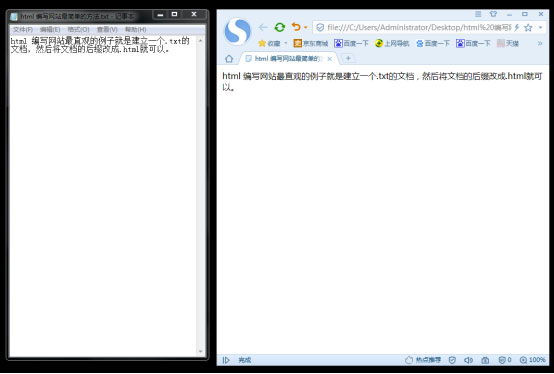The image size is (554, 374).
Task: Toggle the sidebar panel icon in status bar
Action: [x=226, y=360]
